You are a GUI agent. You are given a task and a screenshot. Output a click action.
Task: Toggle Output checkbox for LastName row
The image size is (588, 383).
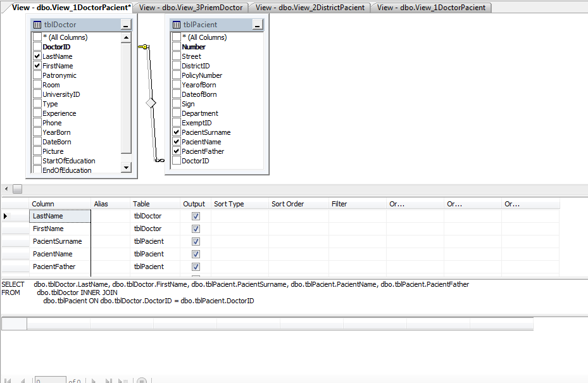[x=196, y=216]
